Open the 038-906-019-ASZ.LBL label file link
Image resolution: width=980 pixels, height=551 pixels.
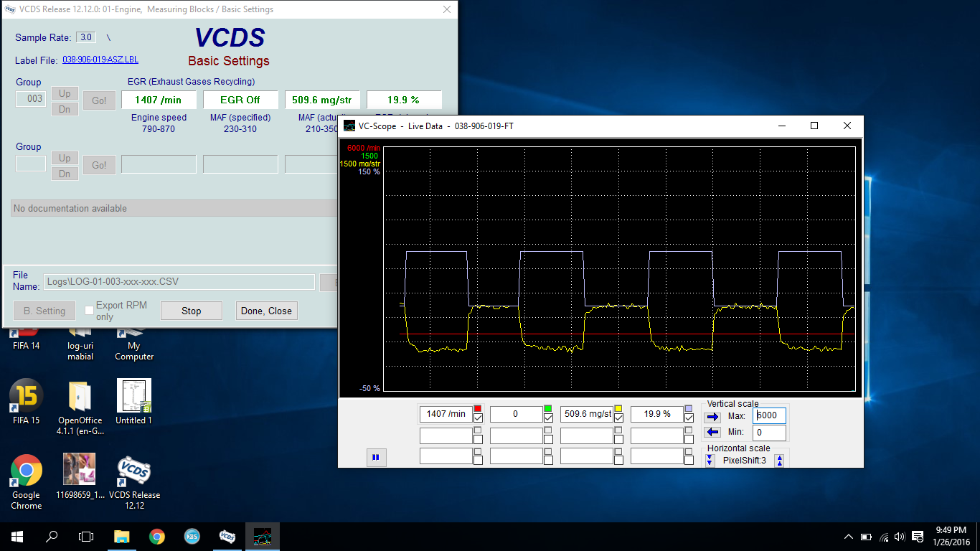(x=100, y=60)
